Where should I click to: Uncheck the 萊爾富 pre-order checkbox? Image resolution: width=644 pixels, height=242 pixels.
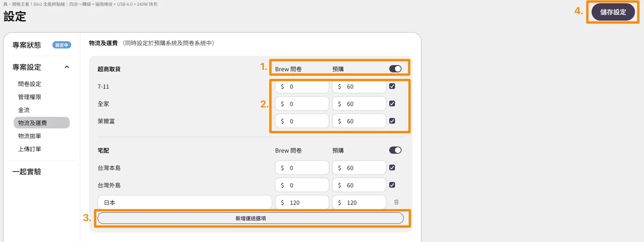(392, 121)
